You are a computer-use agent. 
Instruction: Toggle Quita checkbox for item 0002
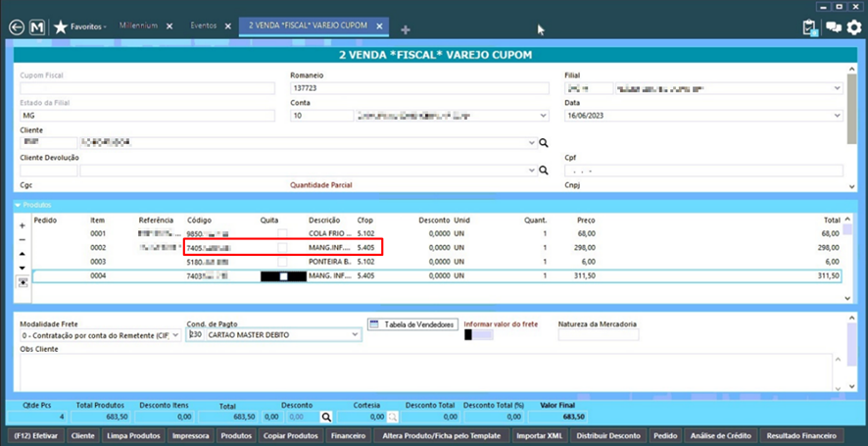click(x=282, y=248)
